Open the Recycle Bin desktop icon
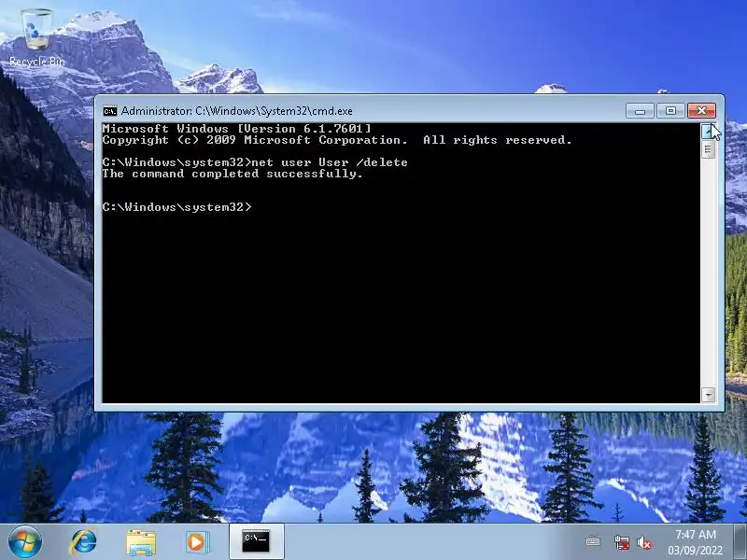The image size is (747, 560). tap(36, 38)
